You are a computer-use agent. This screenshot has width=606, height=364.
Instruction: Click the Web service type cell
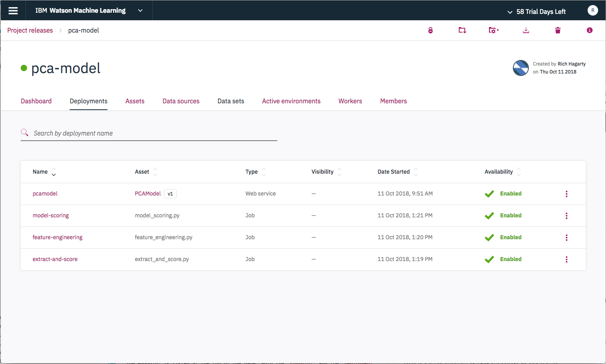(x=261, y=194)
